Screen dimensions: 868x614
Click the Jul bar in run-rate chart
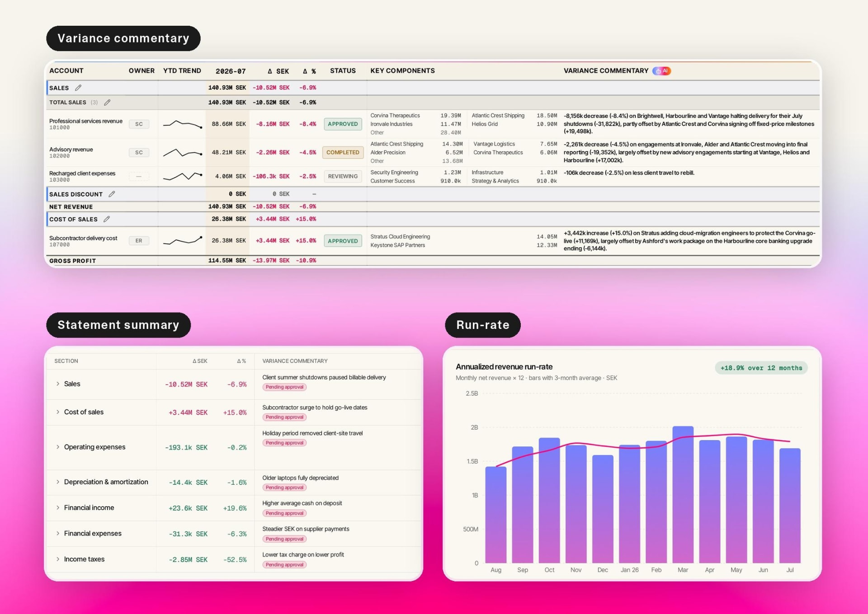[x=790, y=506]
